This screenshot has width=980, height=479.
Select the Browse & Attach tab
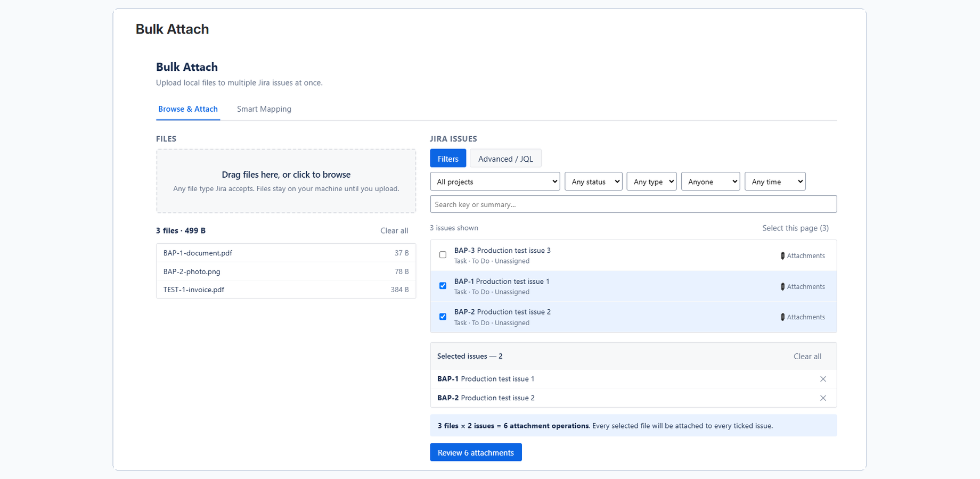pyautogui.click(x=188, y=109)
